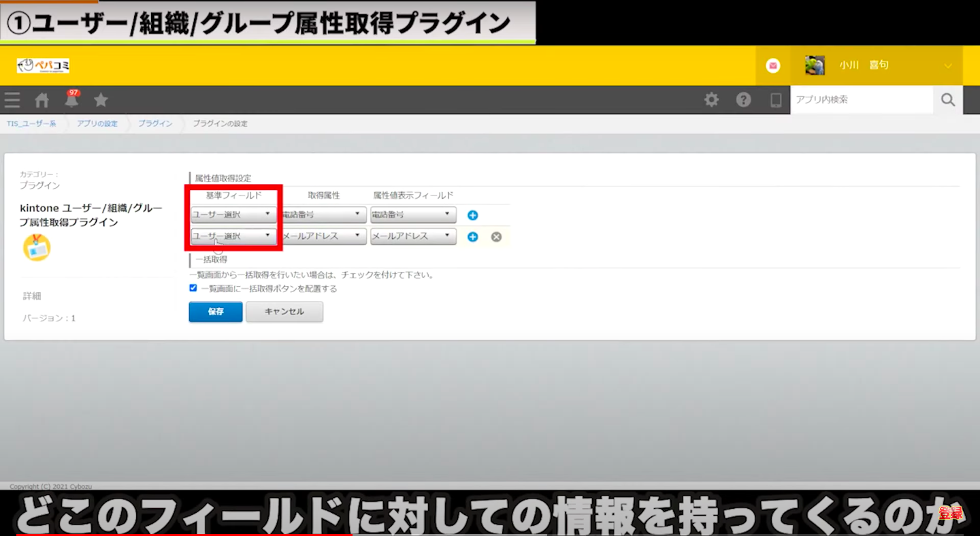Click the help question mark icon

pos(743,100)
